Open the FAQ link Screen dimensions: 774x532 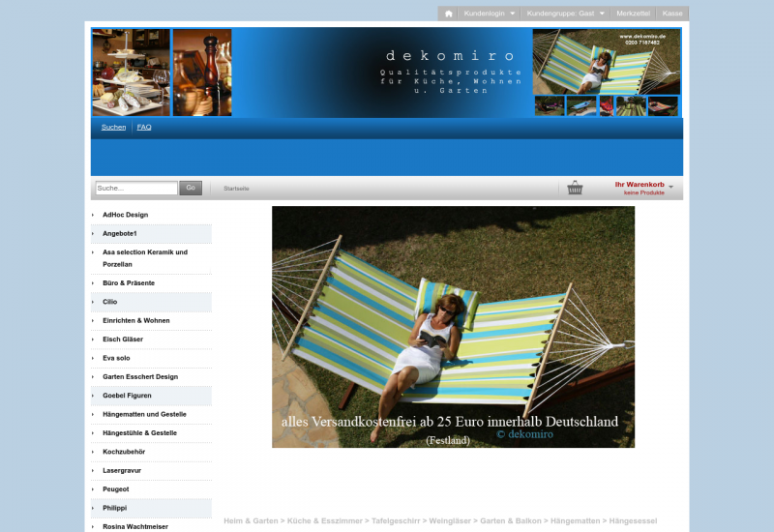pyautogui.click(x=144, y=127)
